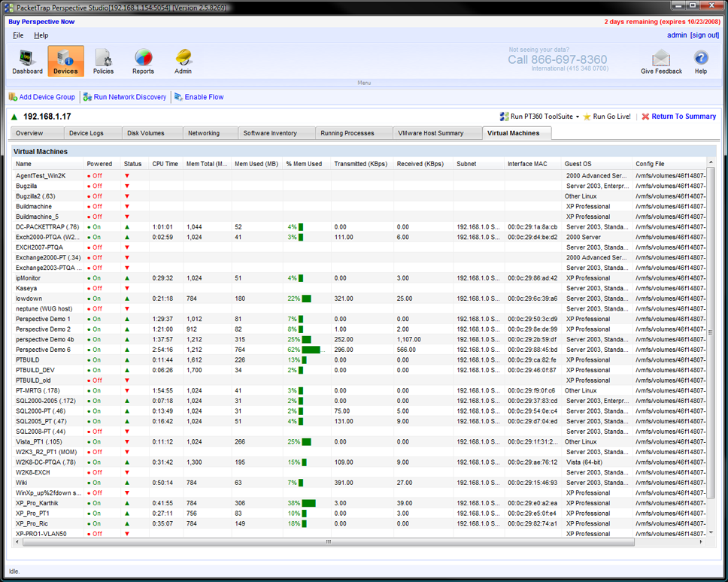Select the PTBUILD_DEV row name

pyautogui.click(x=35, y=371)
